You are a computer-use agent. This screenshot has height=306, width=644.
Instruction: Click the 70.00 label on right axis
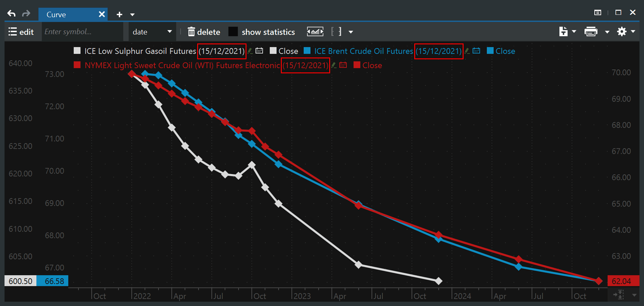tap(621, 72)
